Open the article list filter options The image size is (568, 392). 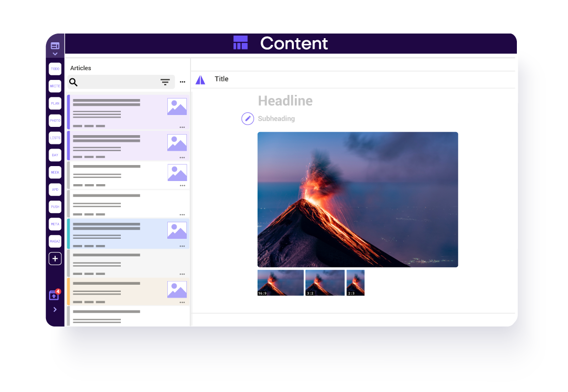coord(165,82)
